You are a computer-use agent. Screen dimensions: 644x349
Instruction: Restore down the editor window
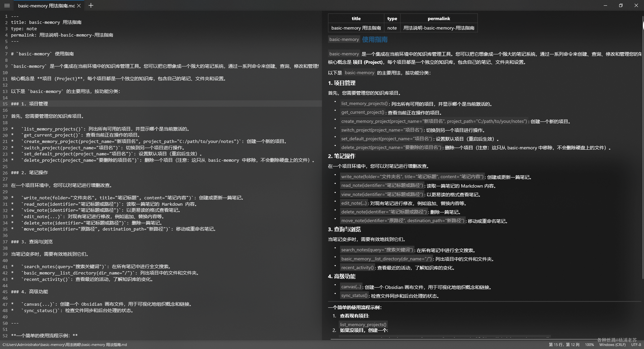621,5
